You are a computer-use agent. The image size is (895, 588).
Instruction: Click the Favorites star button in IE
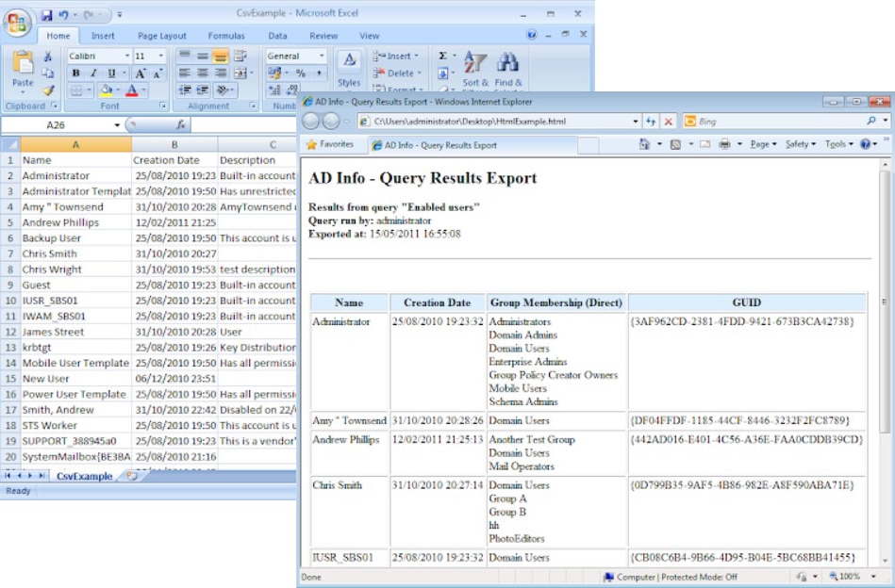[330, 144]
